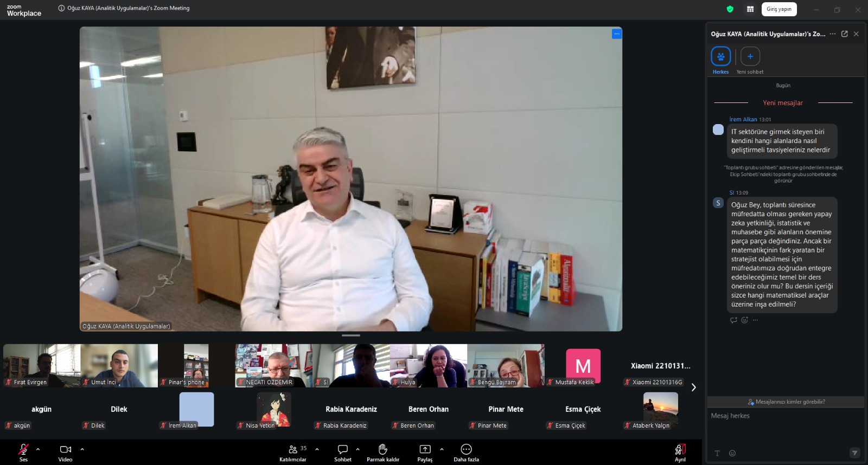
Task: Maximize the Zoom meeting window
Action: (x=837, y=9)
